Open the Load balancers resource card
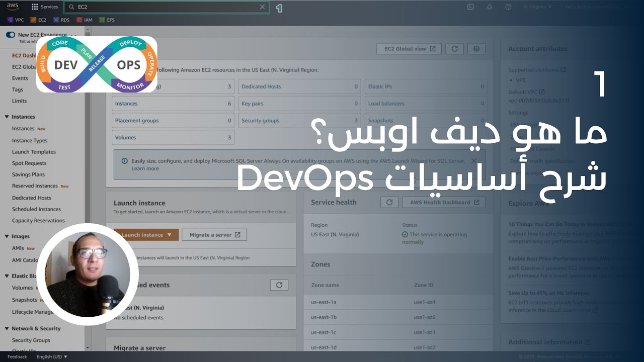Viewport: 644px width, 362px height. 426,104
